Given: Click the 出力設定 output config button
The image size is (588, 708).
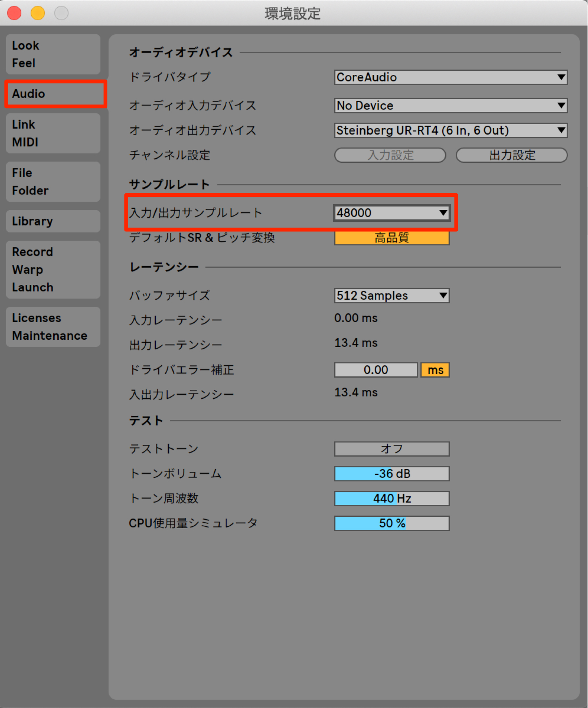Looking at the screenshot, I should [512, 155].
